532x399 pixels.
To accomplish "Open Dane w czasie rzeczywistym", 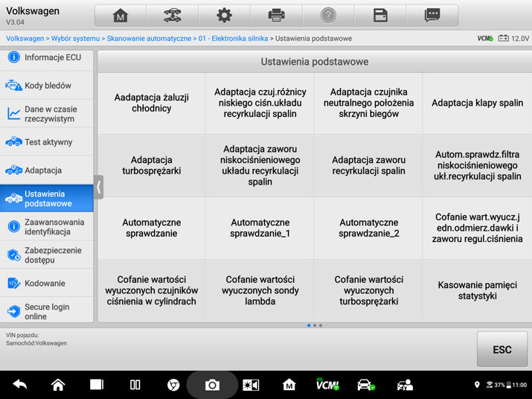I will 46,114.
